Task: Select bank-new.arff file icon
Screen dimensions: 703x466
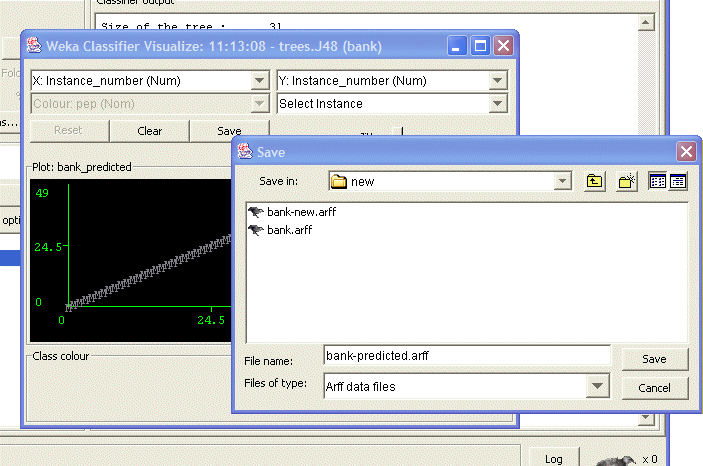Action: click(255, 213)
